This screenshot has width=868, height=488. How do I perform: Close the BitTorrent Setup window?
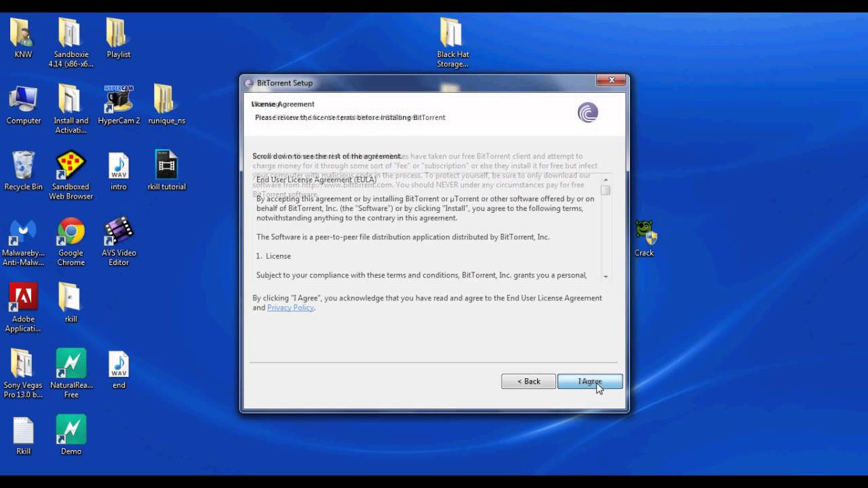[x=611, y=80]
